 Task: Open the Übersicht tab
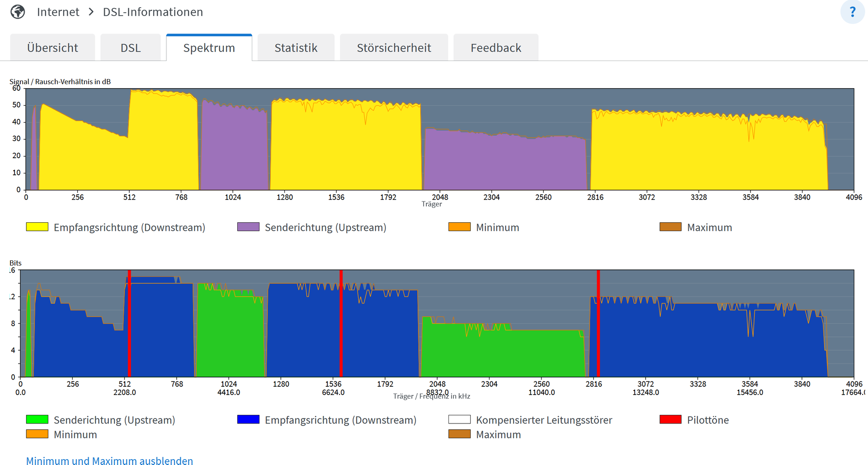pos(52,47)
